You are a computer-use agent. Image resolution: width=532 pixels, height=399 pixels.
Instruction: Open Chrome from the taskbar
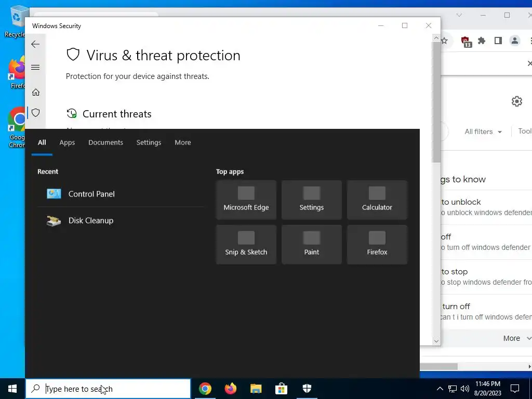205,389
